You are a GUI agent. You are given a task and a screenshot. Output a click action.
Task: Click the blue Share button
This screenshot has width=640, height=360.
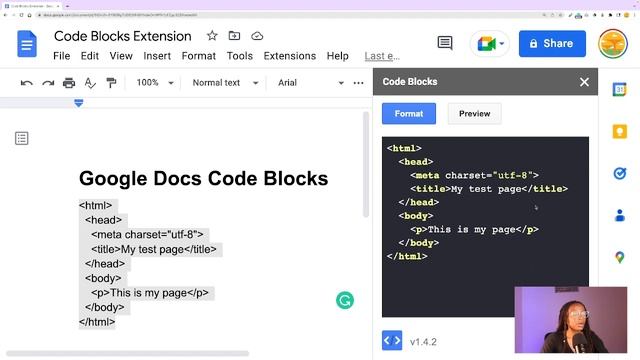[x=552, y=43]
